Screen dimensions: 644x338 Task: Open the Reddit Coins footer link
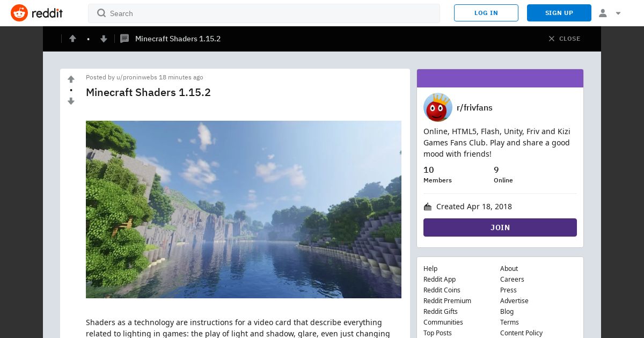(442, 290)
